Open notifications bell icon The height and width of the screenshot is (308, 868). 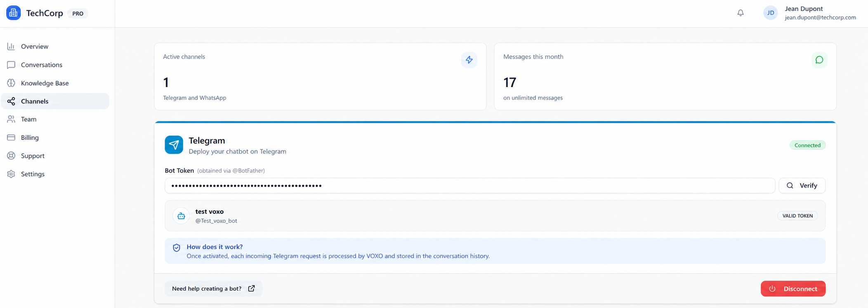(741, 13)
